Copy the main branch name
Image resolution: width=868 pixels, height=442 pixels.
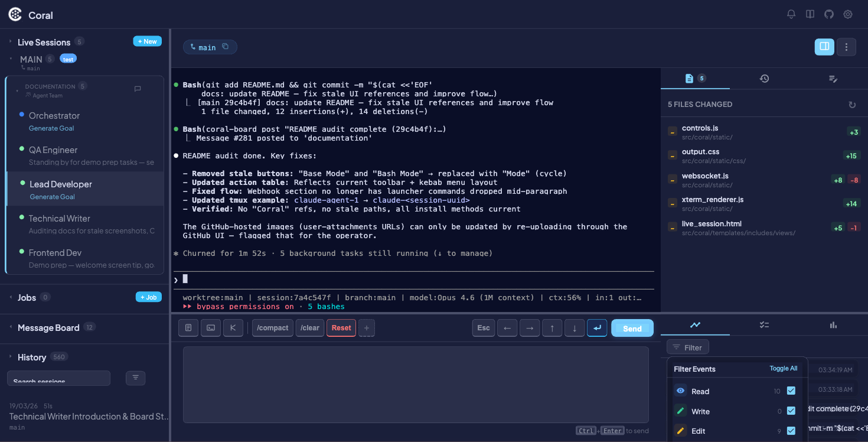click(x=225, y=47)
